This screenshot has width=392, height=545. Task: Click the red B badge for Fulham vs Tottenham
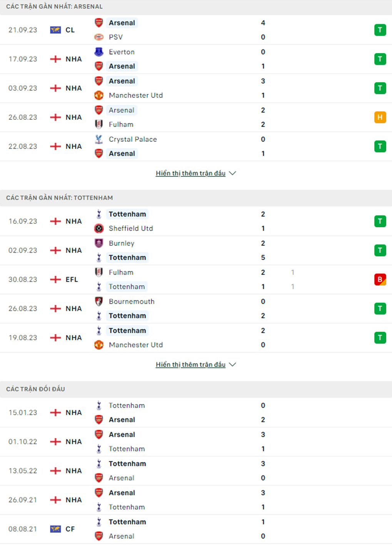[x=380, y=279]
